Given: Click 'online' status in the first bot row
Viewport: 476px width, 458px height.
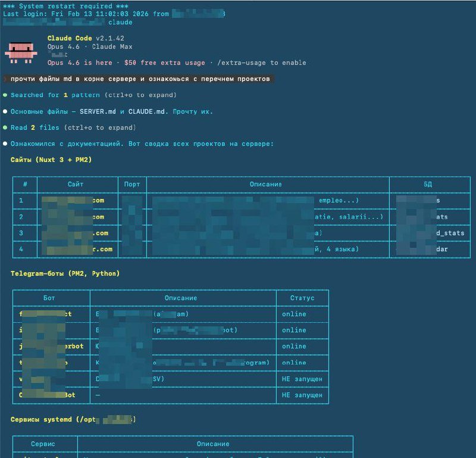Looking at the screenshot, I should tap(294, 314).
